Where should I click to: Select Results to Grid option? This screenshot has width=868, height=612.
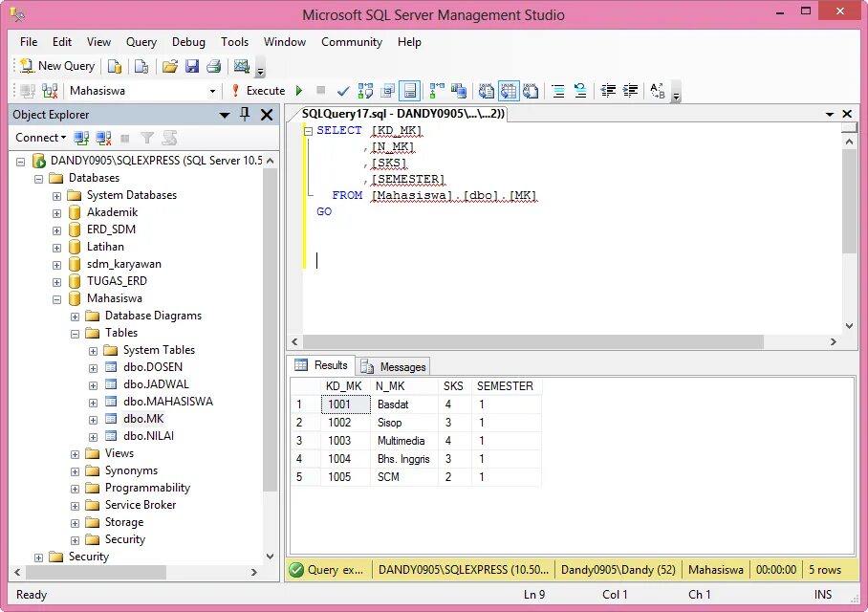(509, 91)
